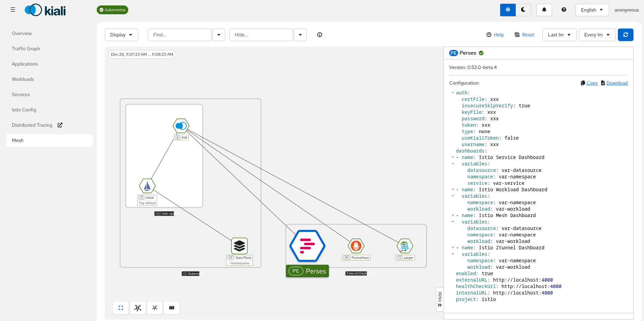Screen dimensions: 644x321
Task: Open the English language dropdown
Action: (x=592, y=10)
